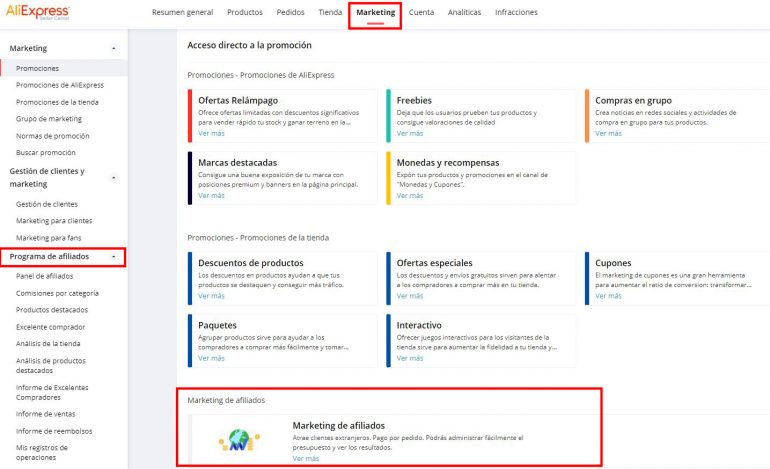Select Panel de afiliados in sidebar
The image size is (770, 469).
click(x=45, y=276)
